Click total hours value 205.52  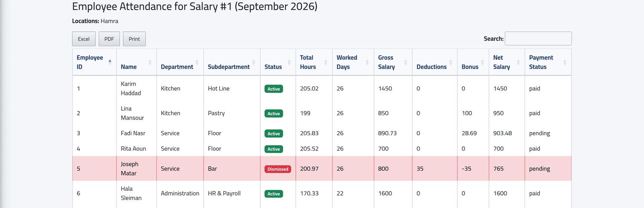[309, 148]
